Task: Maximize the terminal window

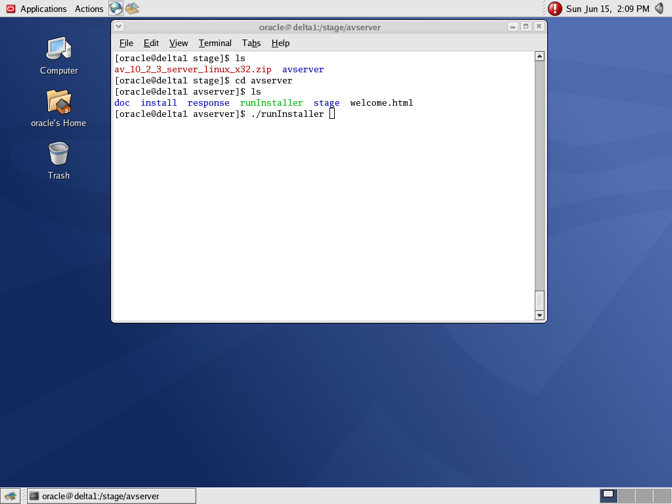Action: (526, 27)
